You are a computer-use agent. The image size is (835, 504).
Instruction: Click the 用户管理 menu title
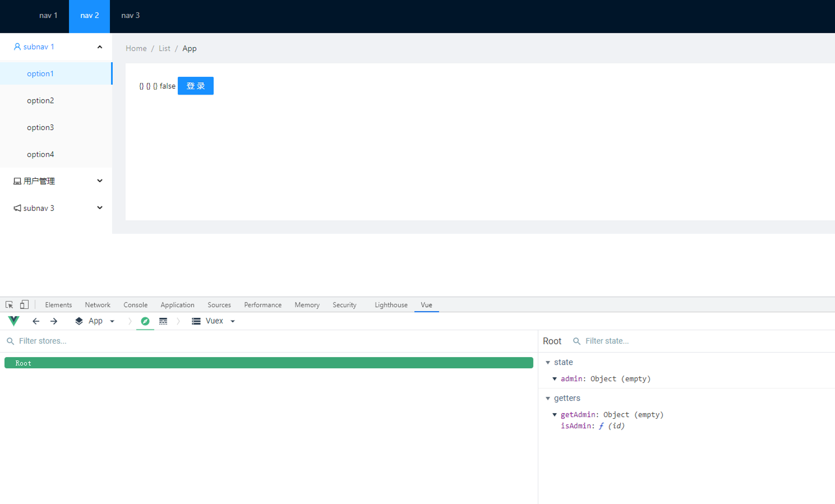(x=39, y=181)
